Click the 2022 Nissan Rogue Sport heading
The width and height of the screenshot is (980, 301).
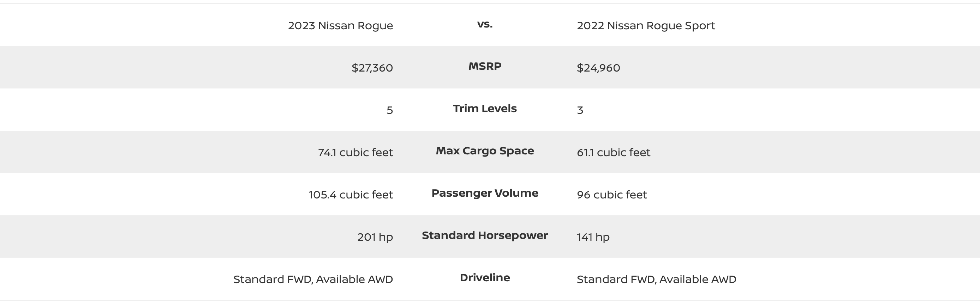coord(646,25)
